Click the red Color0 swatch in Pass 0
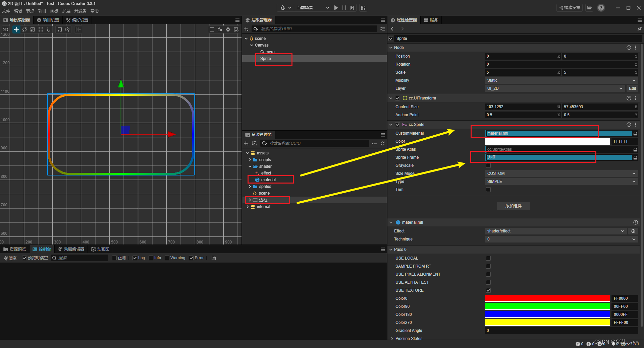Viewport: 644px width, 348px height. 547,298
